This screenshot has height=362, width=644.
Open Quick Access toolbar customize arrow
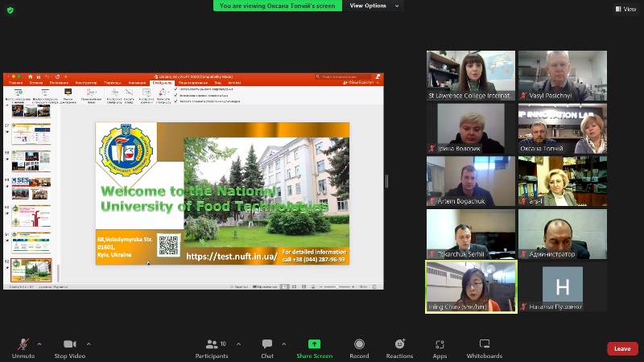click(66, 76)
